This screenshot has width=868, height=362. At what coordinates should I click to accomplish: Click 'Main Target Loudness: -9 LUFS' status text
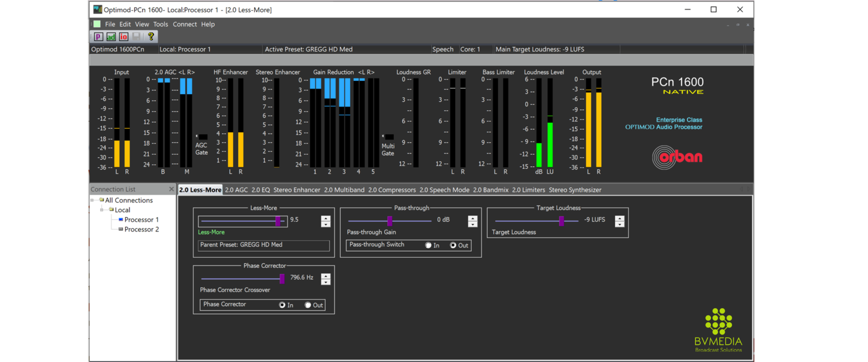[540, 49]
